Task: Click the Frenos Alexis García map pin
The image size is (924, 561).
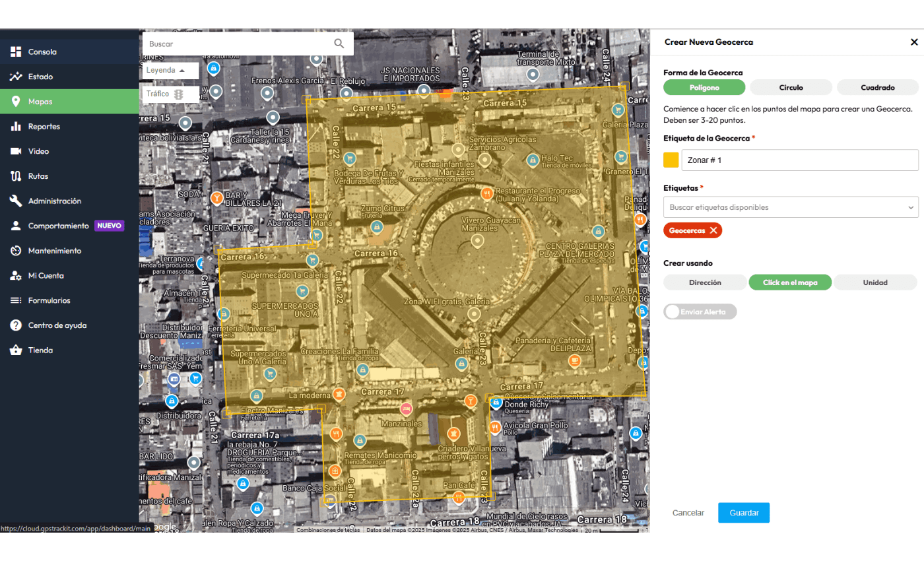Action: (267, 94)
